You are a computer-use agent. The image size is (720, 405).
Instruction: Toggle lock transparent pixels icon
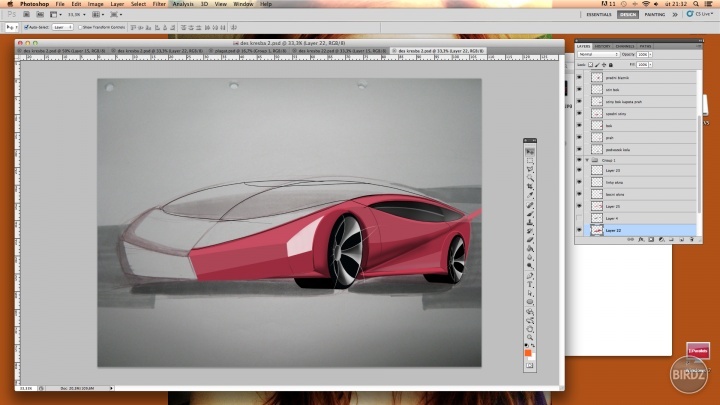click(591, 65)
